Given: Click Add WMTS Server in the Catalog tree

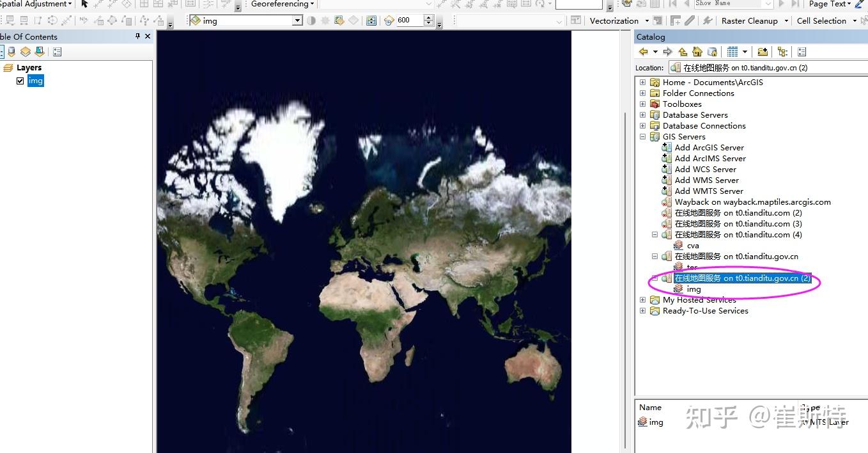Looking at the screenshot, I should (708, 191).
